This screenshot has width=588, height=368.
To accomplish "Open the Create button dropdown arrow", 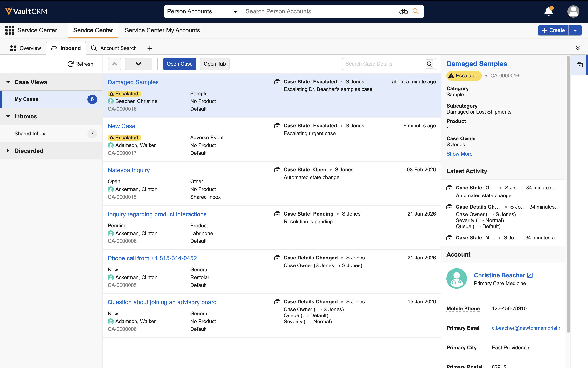I will 575,30.
